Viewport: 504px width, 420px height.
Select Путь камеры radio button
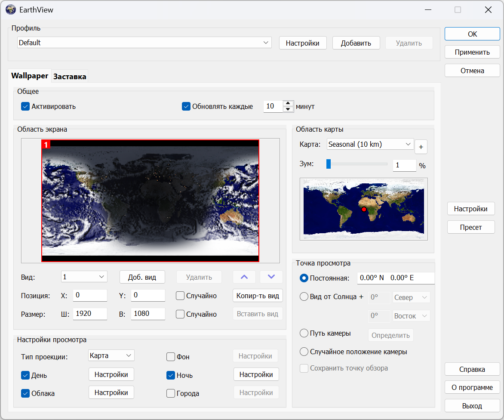tap(304, 333)
